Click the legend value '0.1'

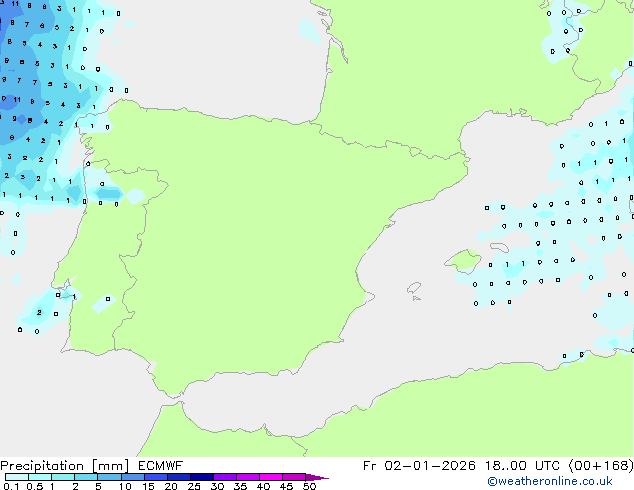pyautogui.click(x=11, y=486)
